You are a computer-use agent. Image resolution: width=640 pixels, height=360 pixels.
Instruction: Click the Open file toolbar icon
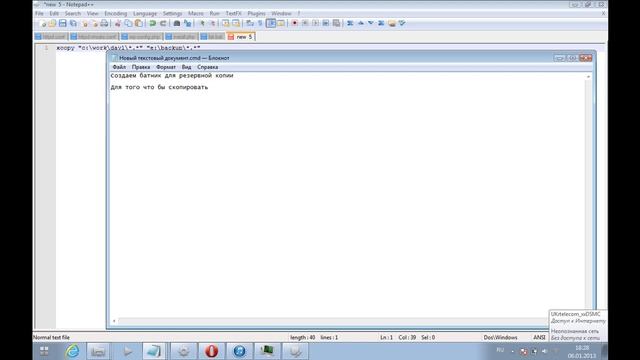[52, 23]
